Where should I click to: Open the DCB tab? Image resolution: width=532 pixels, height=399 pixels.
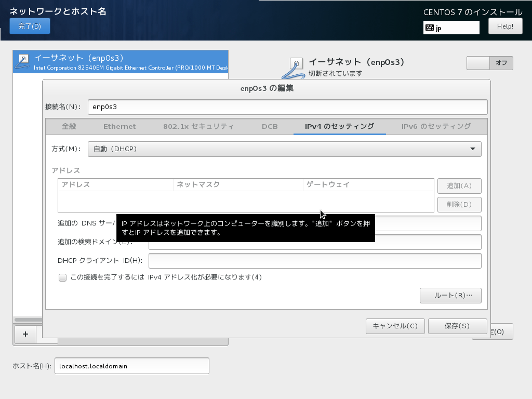pos(270,126)
